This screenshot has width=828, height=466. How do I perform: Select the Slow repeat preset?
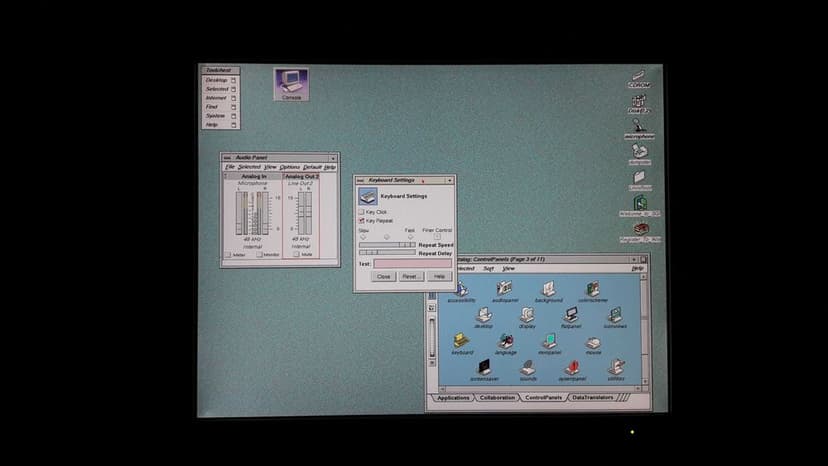363,237
